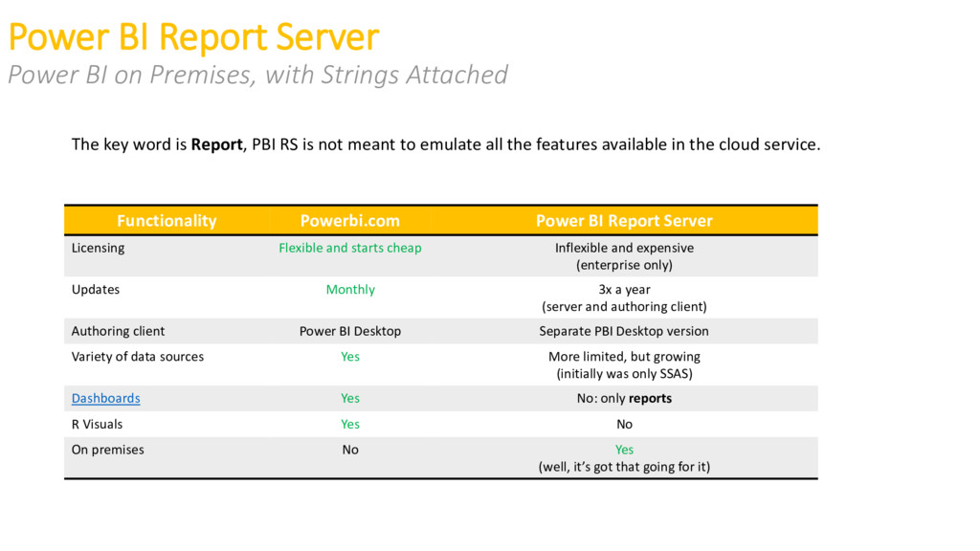980x551 pixels.
Task: Select the Variety of data sources label
Action: pyautogui.click(x=138, y=357)
